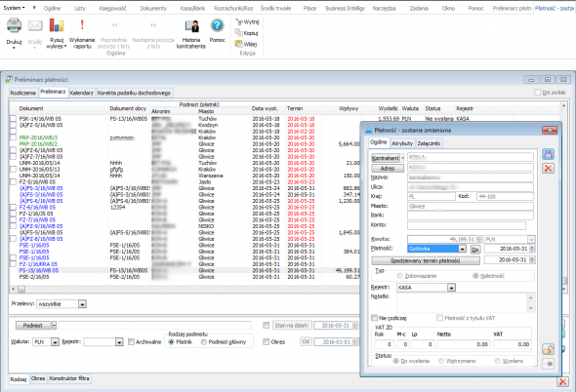Toggle Stan na dzień checkbox
This screenshot has width=576, height=392.
(x=266, y=325)
